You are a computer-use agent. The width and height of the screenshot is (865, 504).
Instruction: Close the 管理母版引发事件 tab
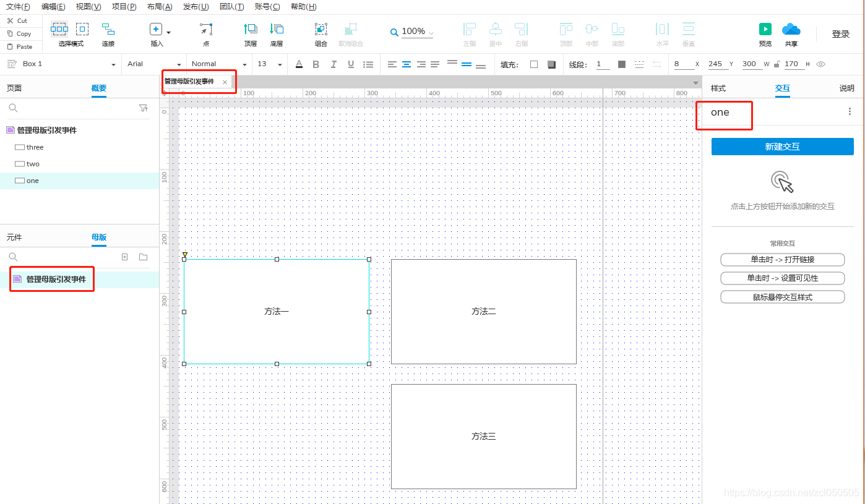point(225,82)
